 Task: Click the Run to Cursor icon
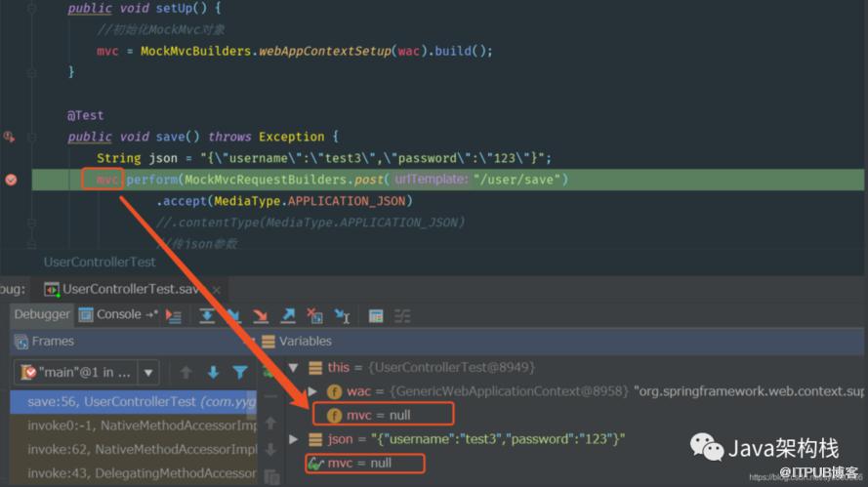pos(343,316)
